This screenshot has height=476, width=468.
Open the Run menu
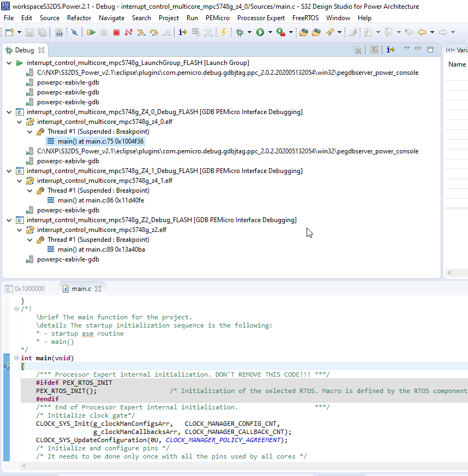[x=192, y=18]
